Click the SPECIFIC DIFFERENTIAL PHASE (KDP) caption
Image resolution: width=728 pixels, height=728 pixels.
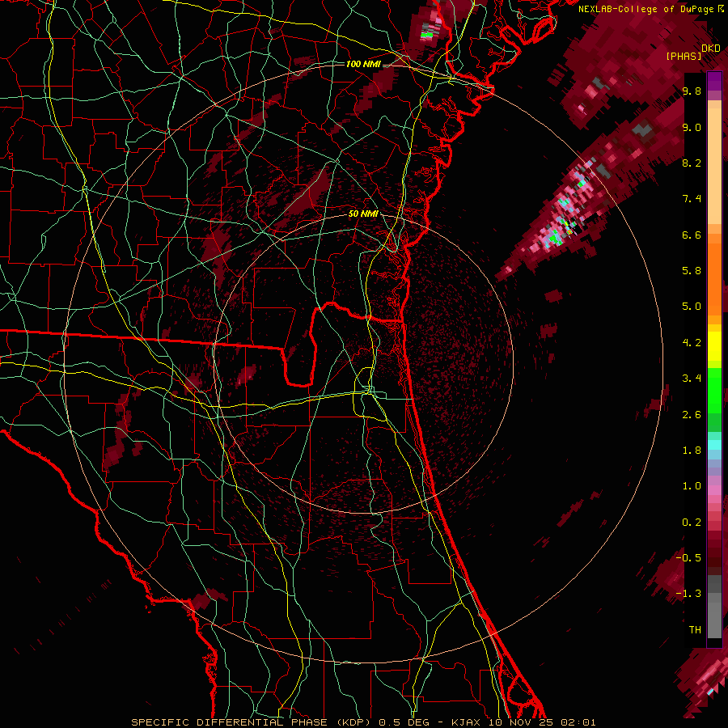tap(252, 722)
